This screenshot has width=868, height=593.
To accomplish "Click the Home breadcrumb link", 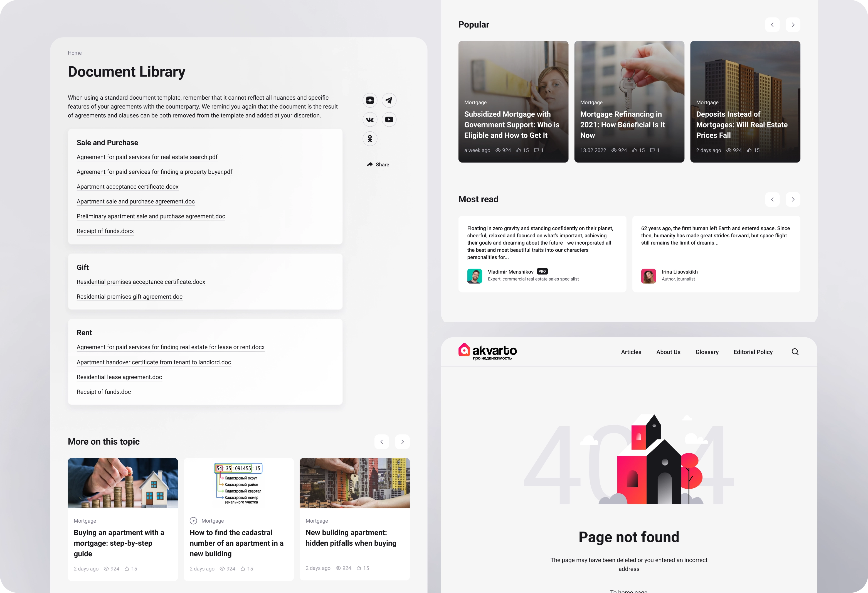I will (x=75, y=53).
